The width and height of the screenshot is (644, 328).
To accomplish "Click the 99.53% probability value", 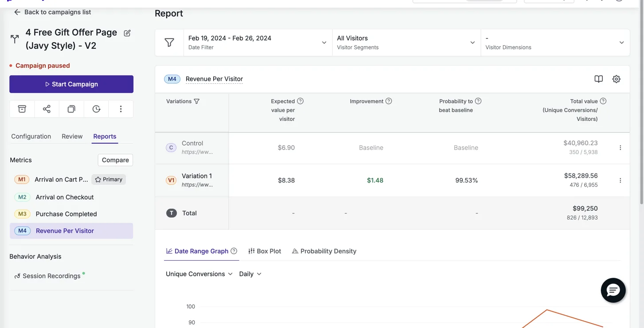I will click(x=466, y=181).
